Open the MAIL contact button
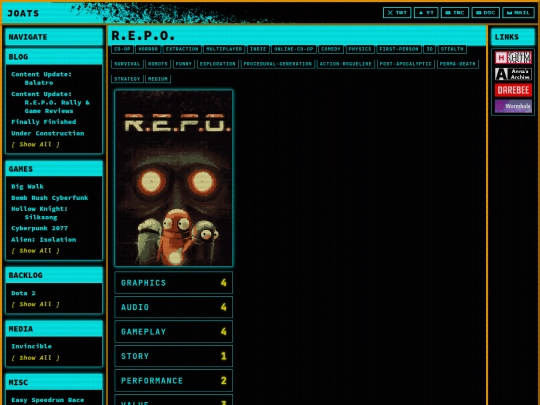This screenshot has width=540, height=405. (518, 13)
